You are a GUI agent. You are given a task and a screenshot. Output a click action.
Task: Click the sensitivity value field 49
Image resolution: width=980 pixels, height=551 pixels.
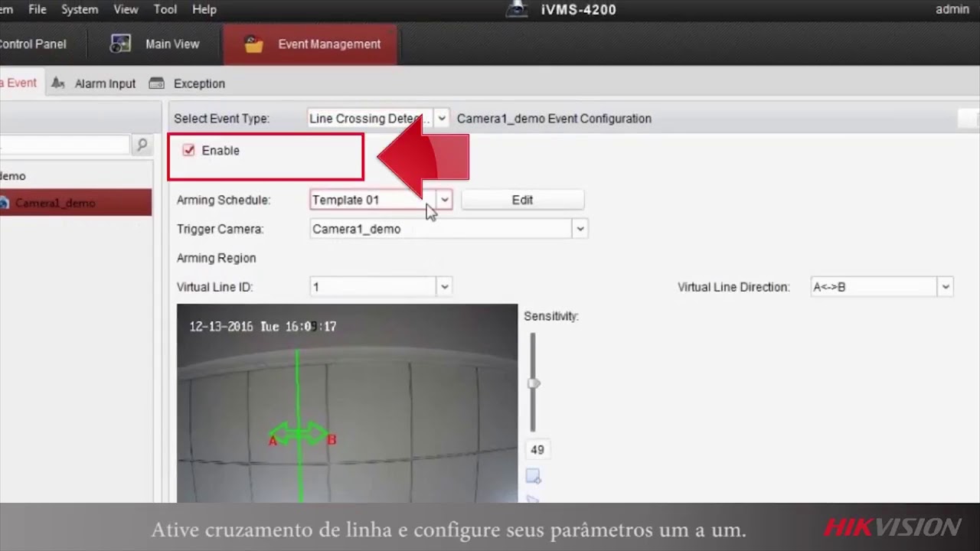[x=537, y=450]
